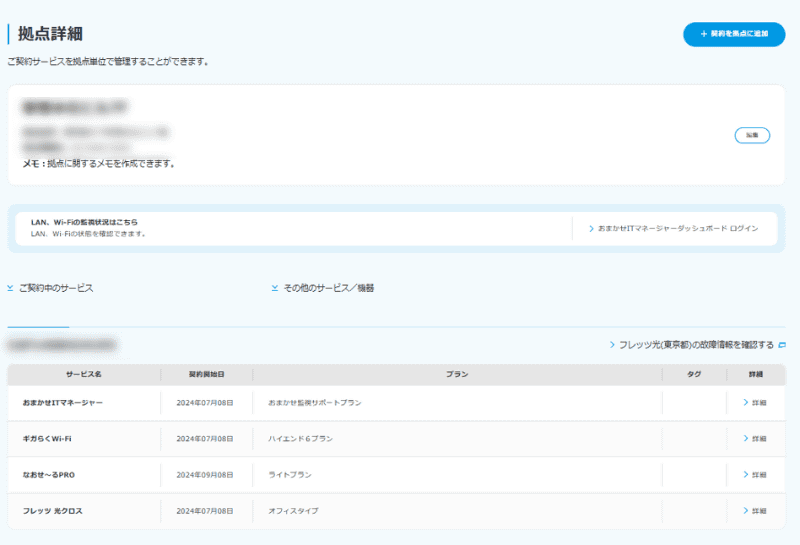Select the フレッツ 光クロス service name
This screenshot has width=800, height=545.
53,511
